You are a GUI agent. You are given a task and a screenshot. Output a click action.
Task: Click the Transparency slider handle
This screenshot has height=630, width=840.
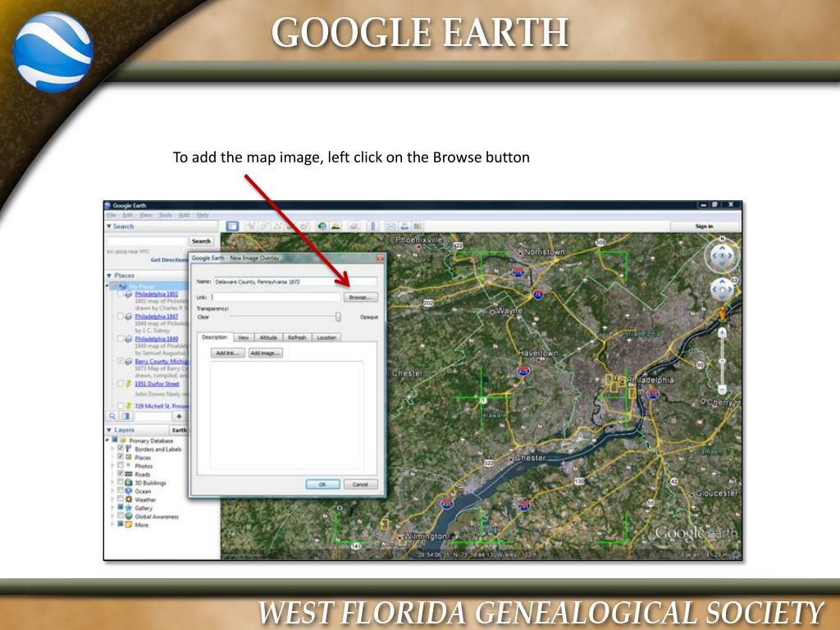tap(338, 317)
